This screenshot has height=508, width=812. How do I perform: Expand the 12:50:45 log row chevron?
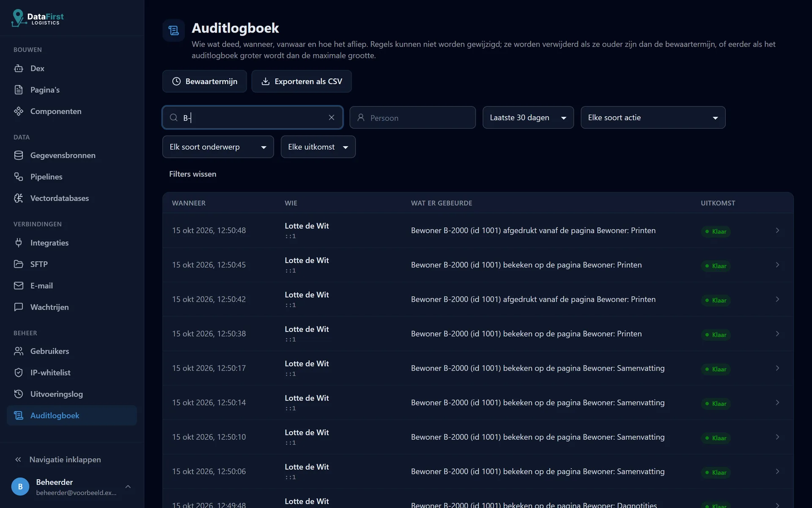point(777,265)
